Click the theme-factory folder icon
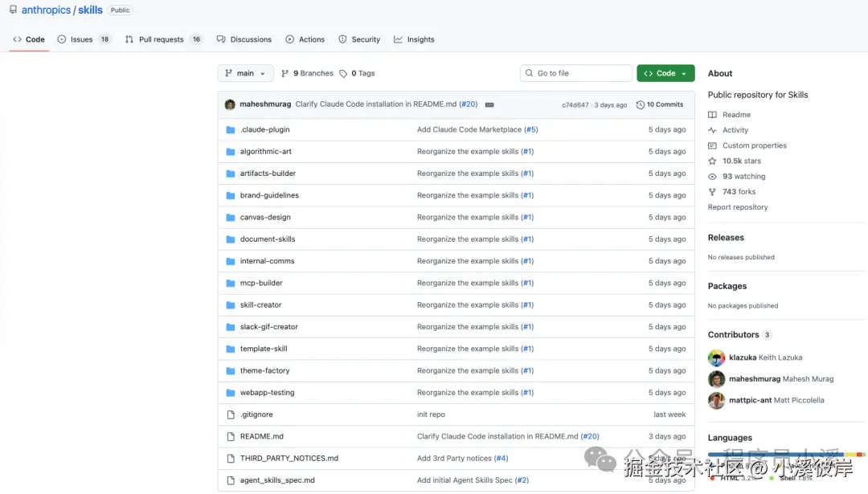 tap(231, 370)
